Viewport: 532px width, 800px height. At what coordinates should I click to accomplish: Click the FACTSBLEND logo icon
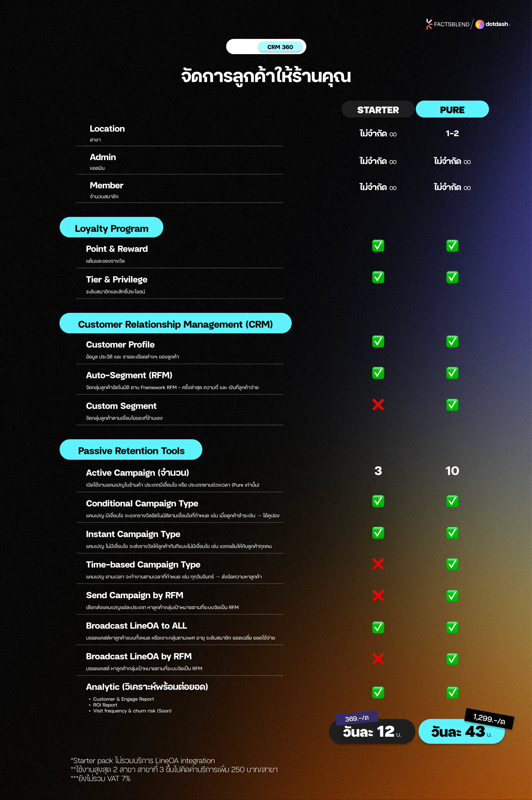429,24
